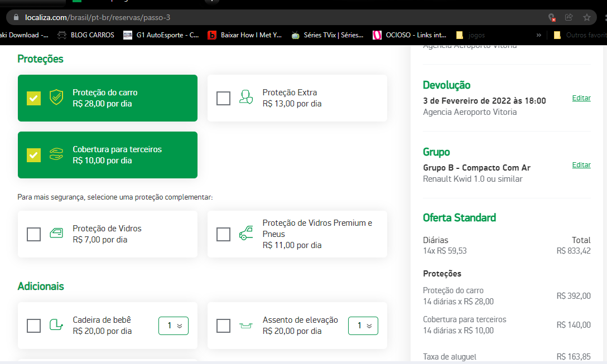Uncheck Proteção do carro checkbox
The height and width of the screenshot is (364, 607).
pyautogui.click(x=33, y=98)
